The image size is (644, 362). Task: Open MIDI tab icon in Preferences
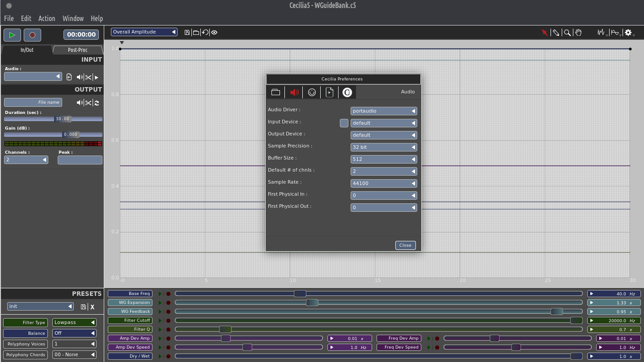312,92
